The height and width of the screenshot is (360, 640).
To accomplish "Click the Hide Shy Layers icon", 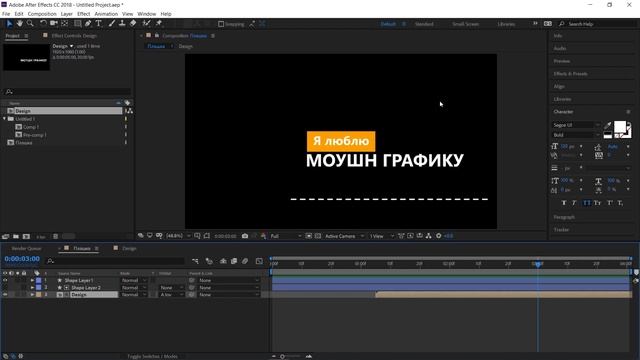I will click(x=223, y=261).
